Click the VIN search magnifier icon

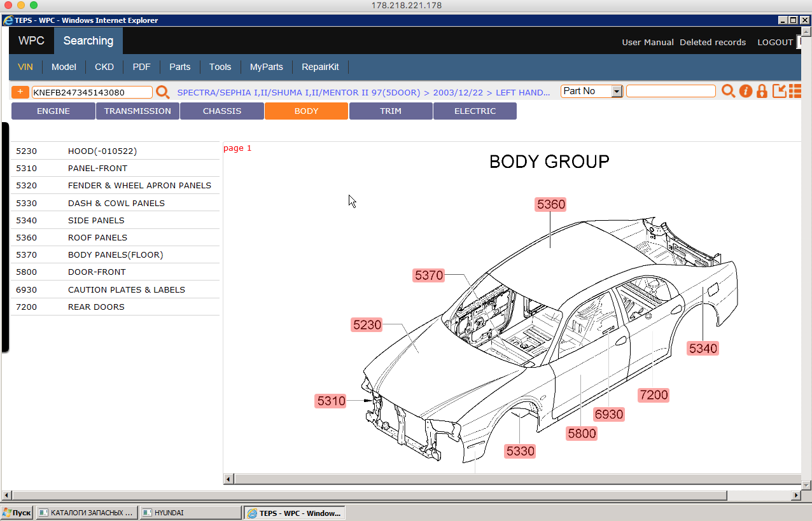[163, 92]
